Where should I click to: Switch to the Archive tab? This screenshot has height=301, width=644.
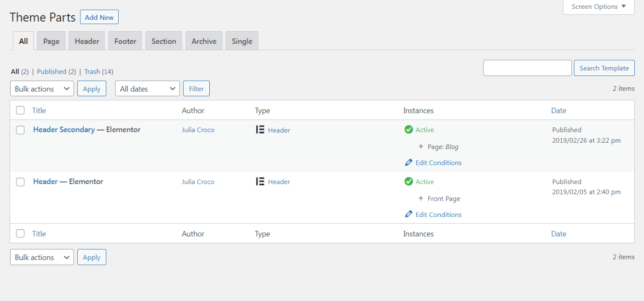tap(204, 41)
